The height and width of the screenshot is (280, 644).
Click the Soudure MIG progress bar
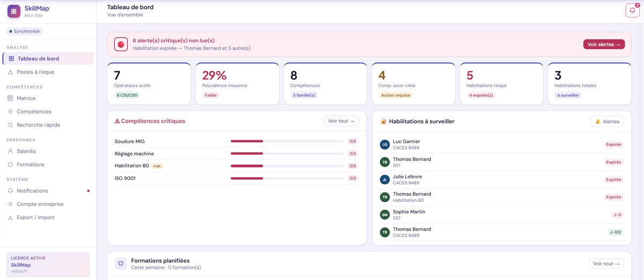(287, 141)
